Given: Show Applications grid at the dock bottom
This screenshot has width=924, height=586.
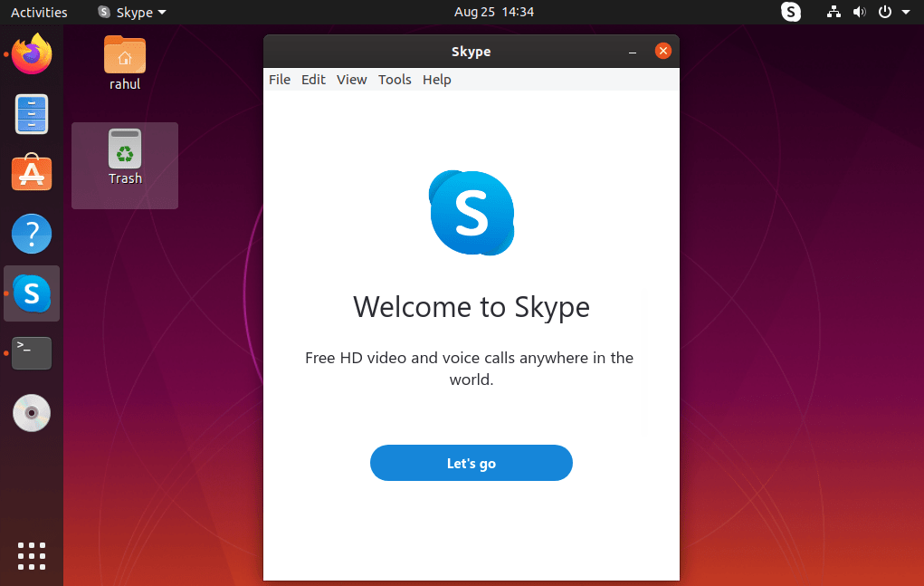Looking at the screenshot, I should (x=32, y=556).
